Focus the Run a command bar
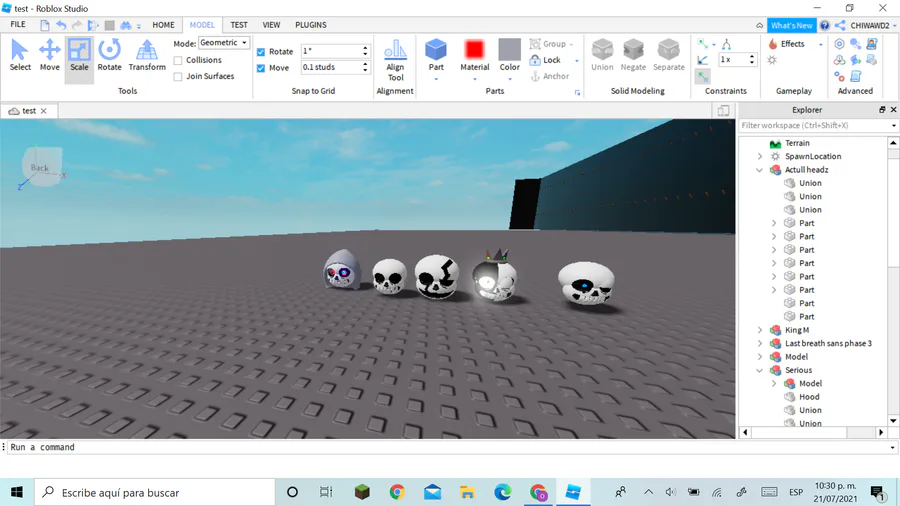 point(448,447)
